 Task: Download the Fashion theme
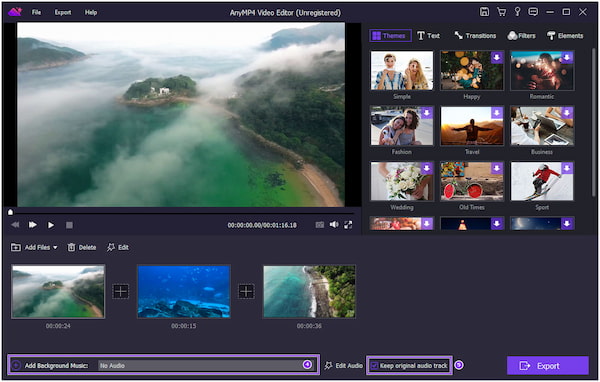427,113
